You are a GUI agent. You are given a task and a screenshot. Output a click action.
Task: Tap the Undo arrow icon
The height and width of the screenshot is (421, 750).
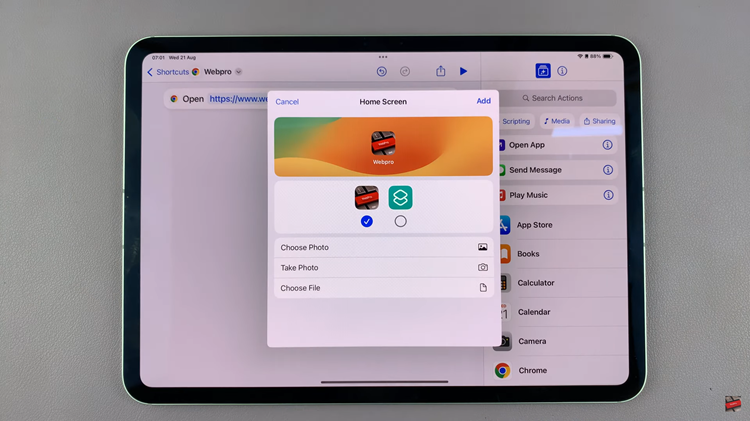(x=382, y=72)
